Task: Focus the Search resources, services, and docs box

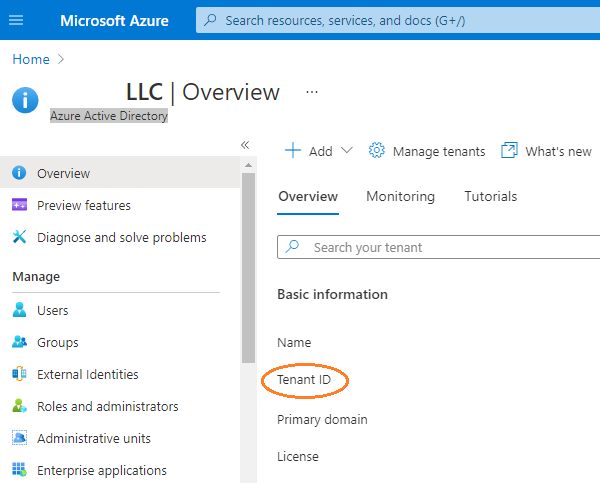Action: click(398, 20)
